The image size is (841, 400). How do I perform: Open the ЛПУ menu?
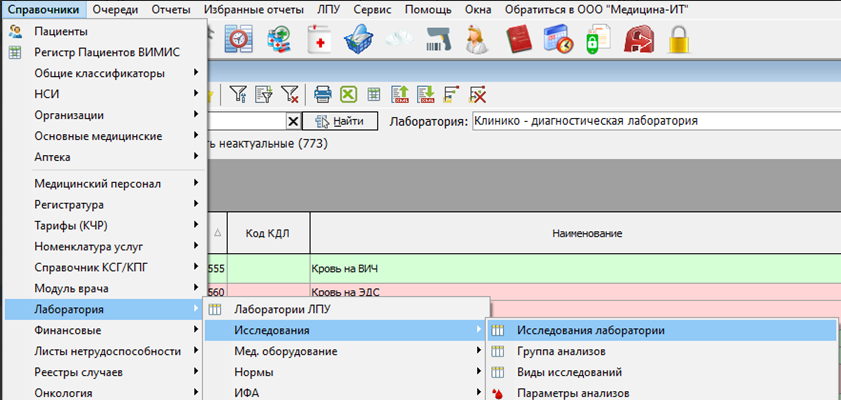point(329,9)
